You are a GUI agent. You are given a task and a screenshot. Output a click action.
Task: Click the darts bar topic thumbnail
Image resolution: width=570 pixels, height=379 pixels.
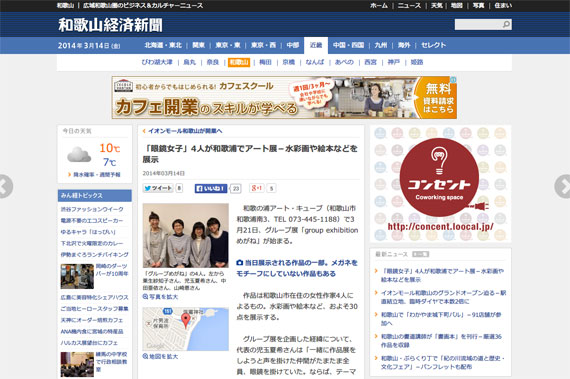click(77, 277)
